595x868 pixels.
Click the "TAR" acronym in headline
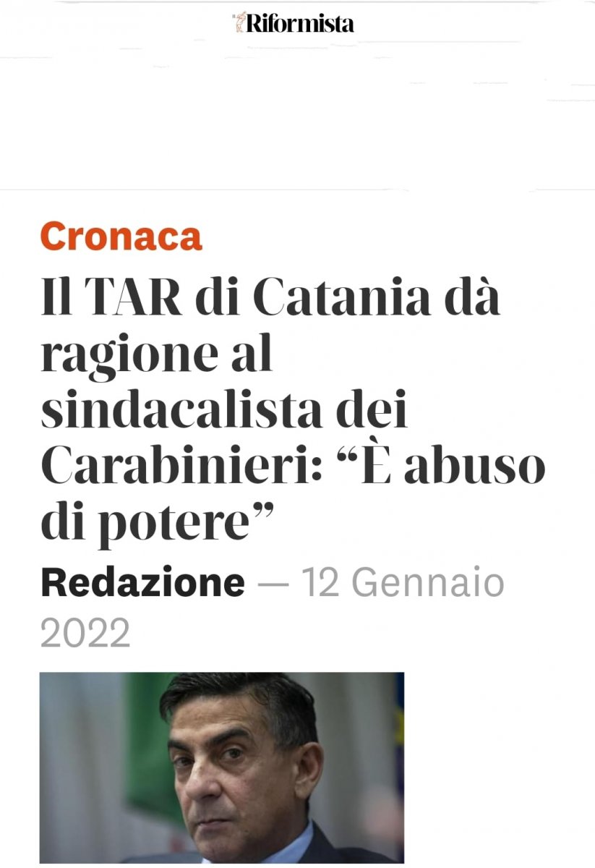pyautogui.click(x=134, y=299)
